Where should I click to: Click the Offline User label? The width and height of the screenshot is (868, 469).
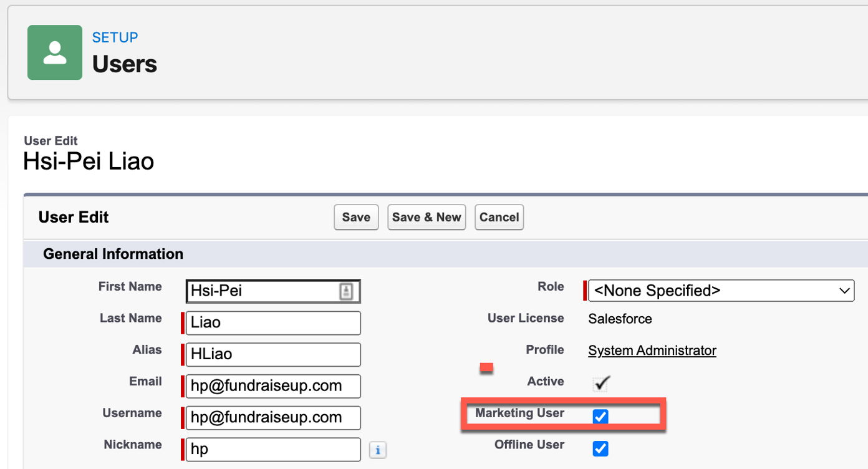click(529, 445)
